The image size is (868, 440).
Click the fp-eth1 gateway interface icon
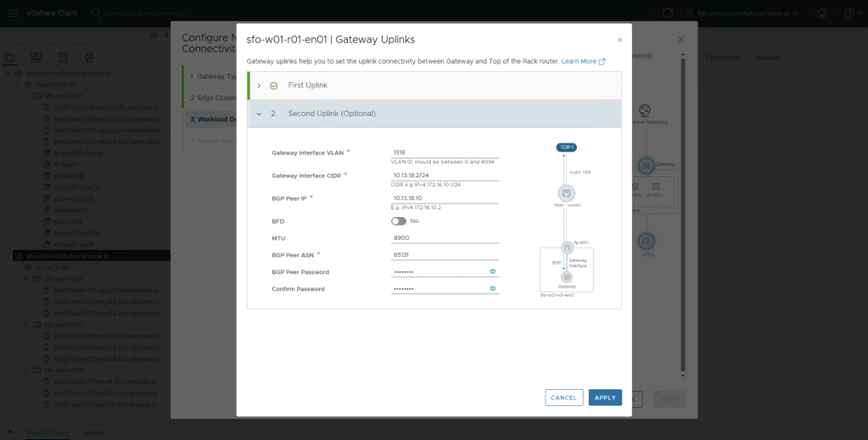[567, 248]
